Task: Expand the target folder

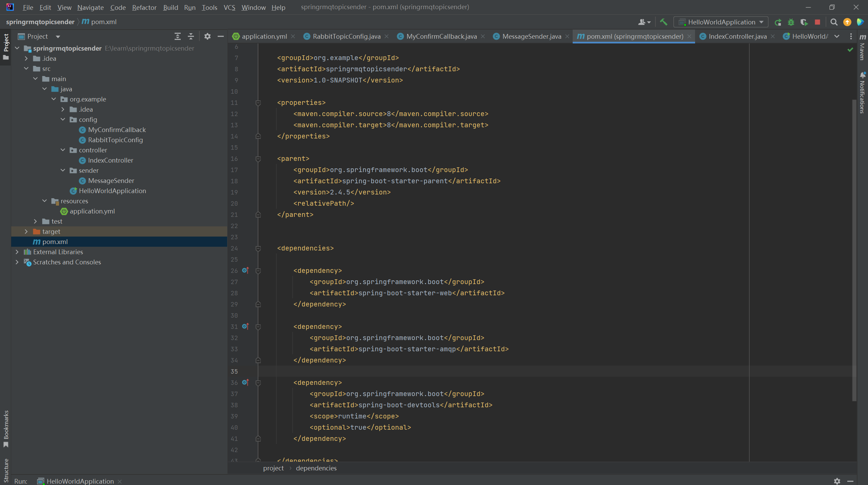Action: click(26, 231)
